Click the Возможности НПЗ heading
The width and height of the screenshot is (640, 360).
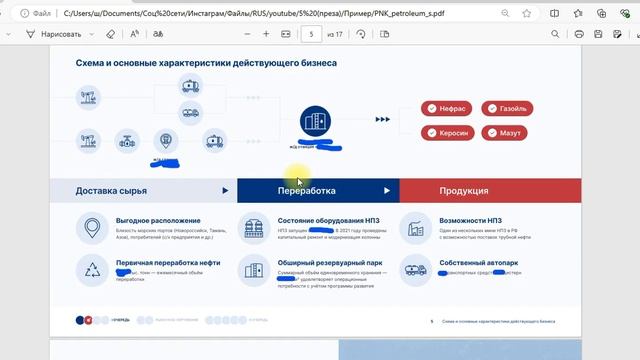click(x=471, y=220)
